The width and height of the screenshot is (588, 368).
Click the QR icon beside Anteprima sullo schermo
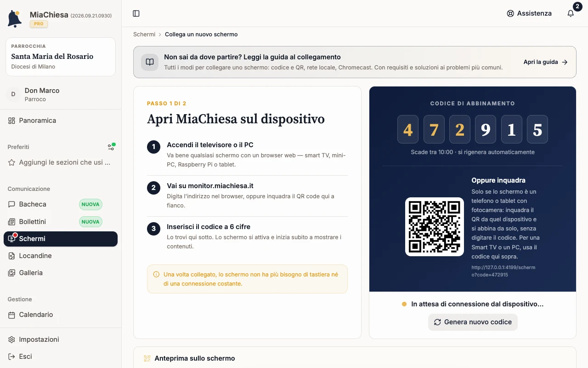147,358
